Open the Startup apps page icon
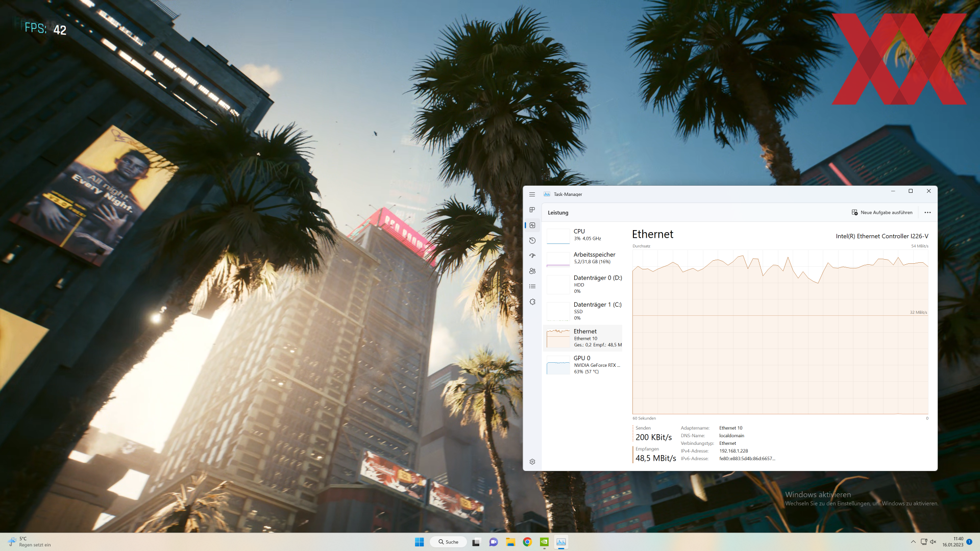 532,256
